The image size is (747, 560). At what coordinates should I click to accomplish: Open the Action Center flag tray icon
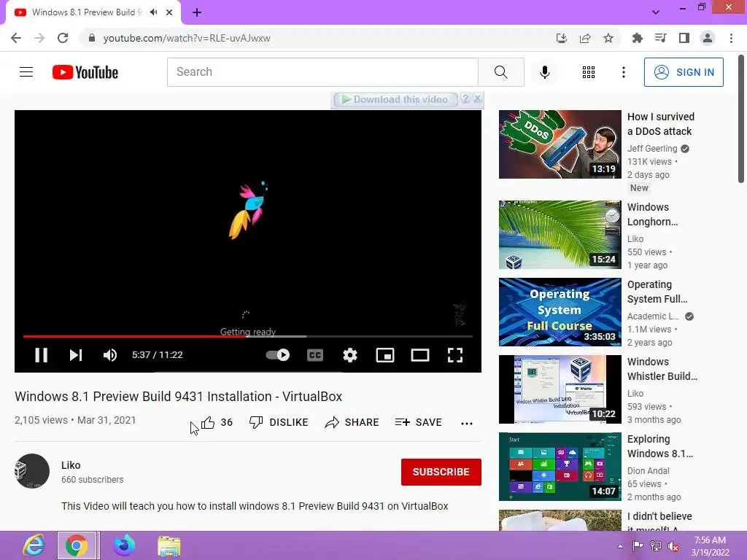pos(638,546)
